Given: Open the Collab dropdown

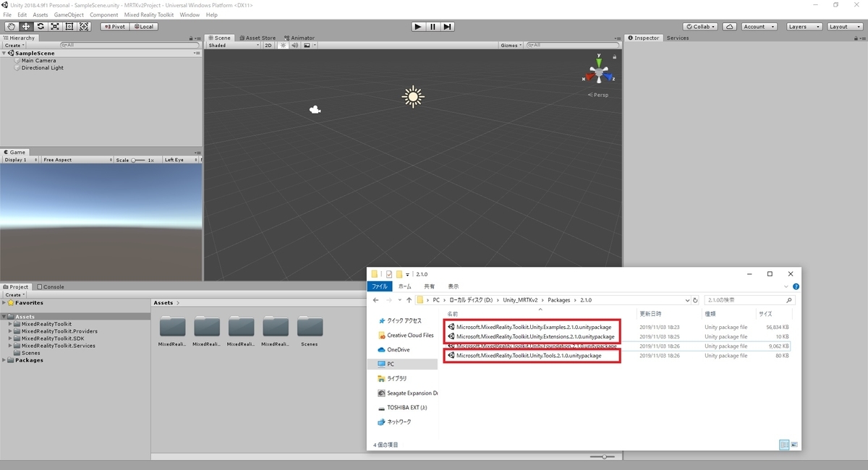Looking at the screenshot, I should click(700, 27).
